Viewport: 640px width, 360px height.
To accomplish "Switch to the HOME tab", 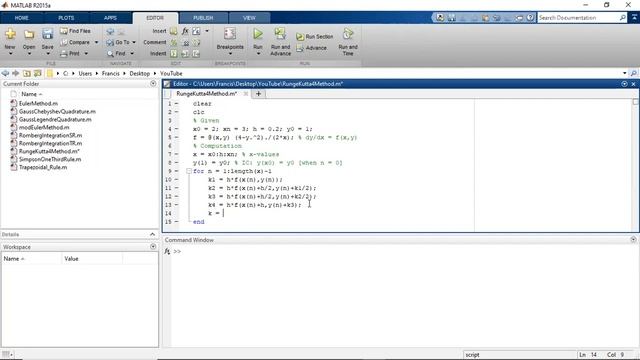I will pos(22,18).
